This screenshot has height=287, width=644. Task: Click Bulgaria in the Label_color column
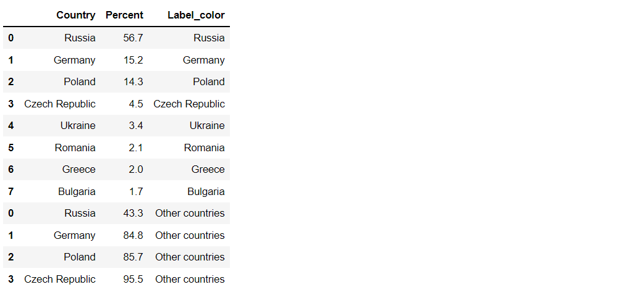click(206, 192)
